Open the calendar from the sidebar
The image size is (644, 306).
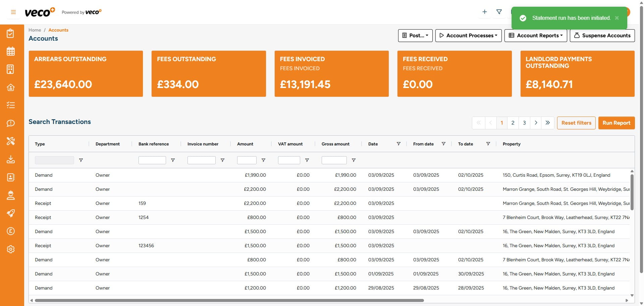[11, 51]
